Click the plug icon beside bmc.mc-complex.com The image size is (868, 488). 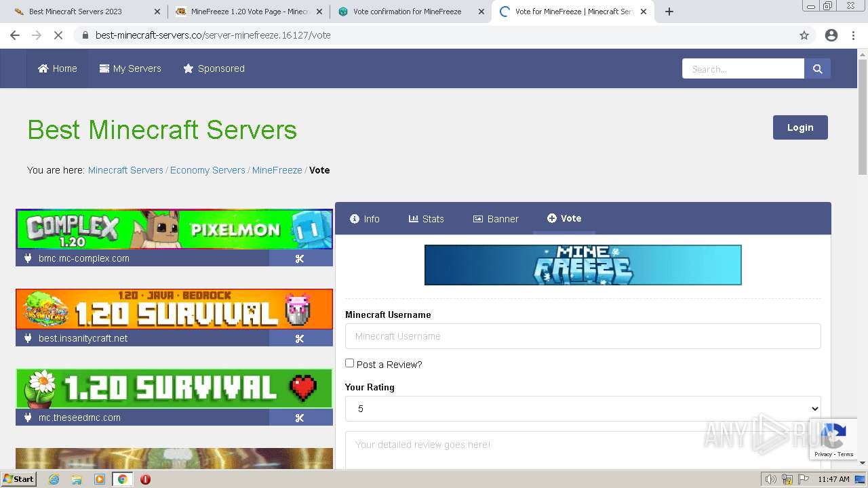28,258
